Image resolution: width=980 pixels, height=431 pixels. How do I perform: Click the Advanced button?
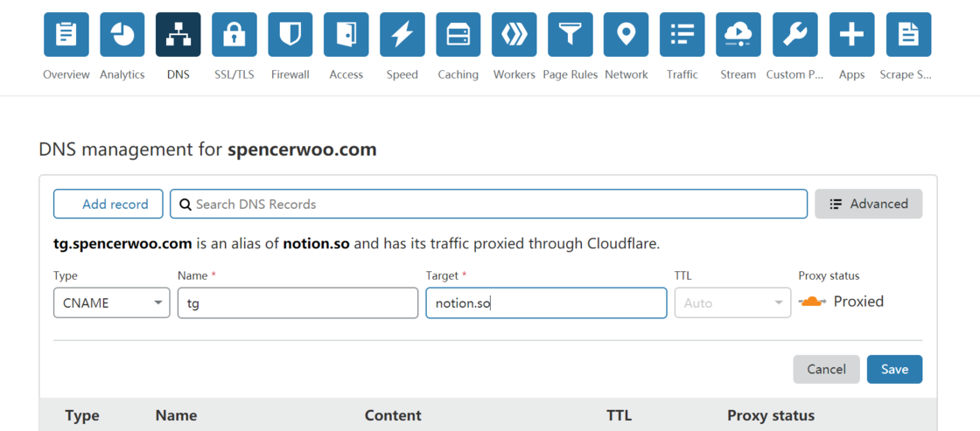click(x=868, y=204)
